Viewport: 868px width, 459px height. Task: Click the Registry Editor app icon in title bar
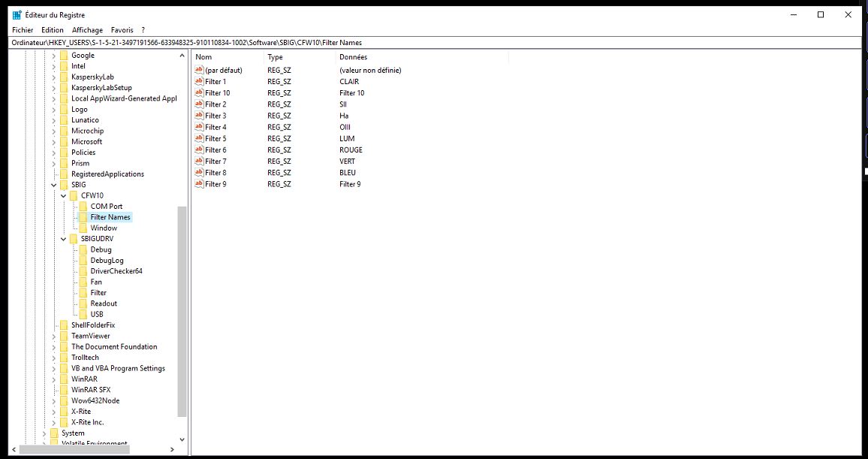17,15
